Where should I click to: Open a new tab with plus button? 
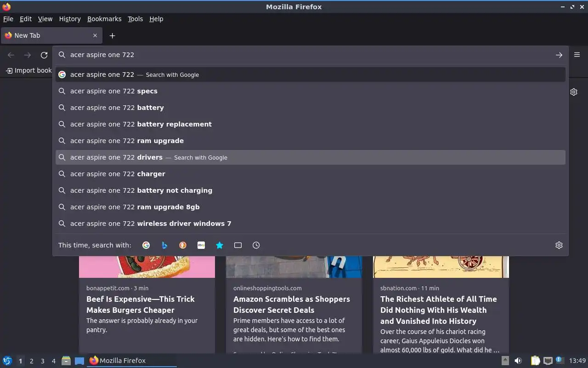click(x=112, y=35)
